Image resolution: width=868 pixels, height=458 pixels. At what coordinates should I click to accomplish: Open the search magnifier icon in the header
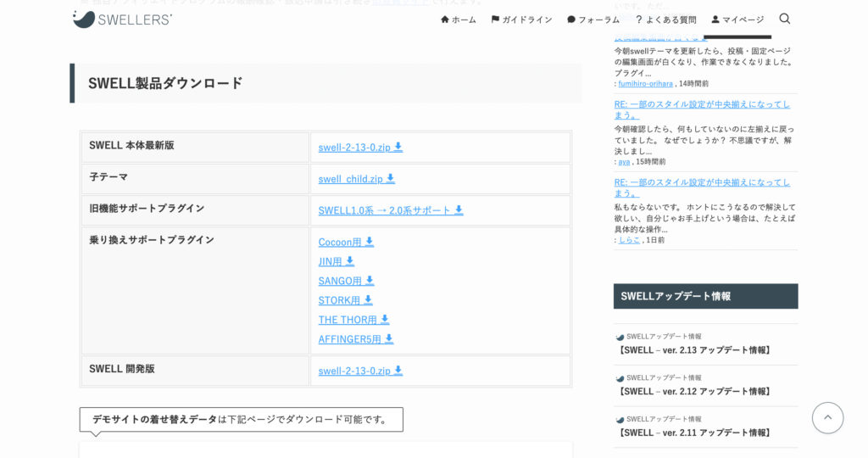pyautogui.click(x=784, y=19)
